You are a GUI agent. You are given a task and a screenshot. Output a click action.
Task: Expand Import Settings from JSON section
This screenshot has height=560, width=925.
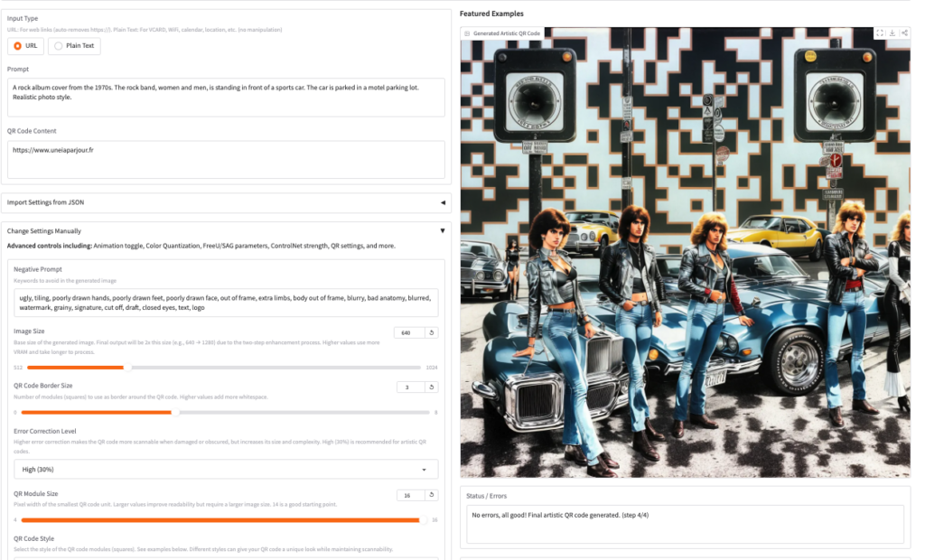pos(442,202)
